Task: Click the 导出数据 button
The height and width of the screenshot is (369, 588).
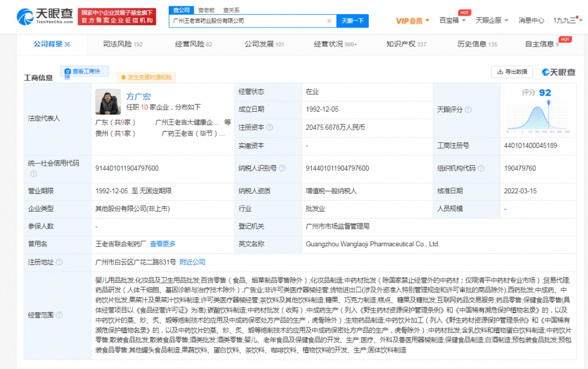Action: point(512,72)
